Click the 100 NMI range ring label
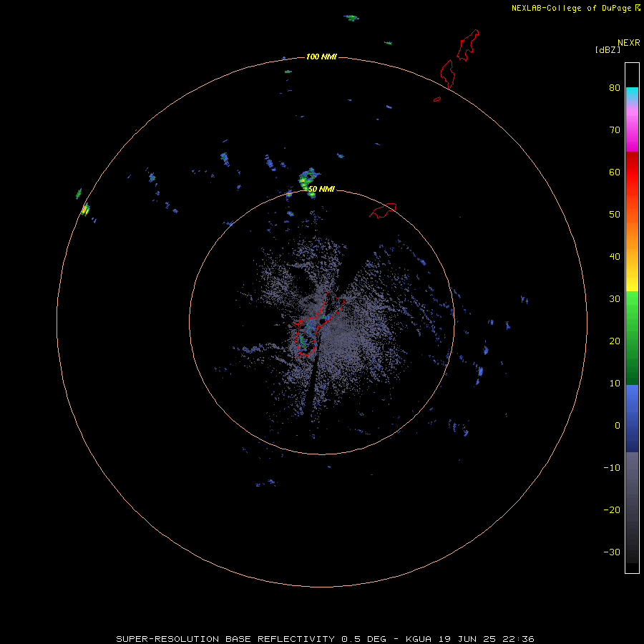This screenshot has height=644, width=644. [321, 57]
